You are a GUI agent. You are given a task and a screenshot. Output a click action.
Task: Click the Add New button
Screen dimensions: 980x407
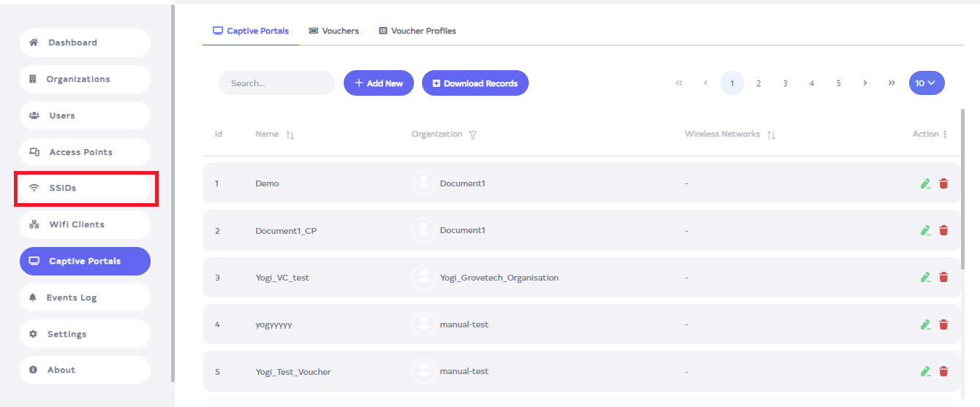[x=378, y=83]
